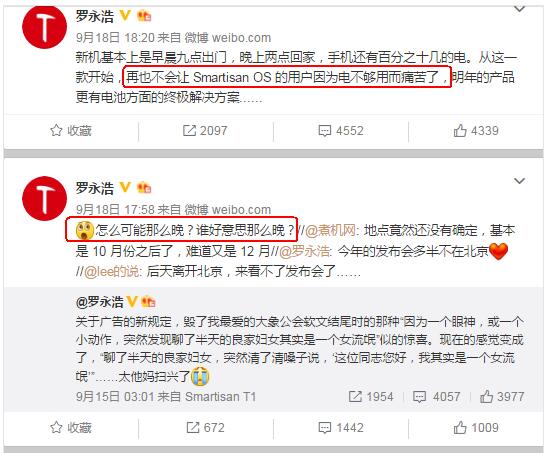Viewport: 545px width, 453px height.
Task: Favorite the first post using 收藏 star
Action: pyautogui.click(x=71, y=131)
